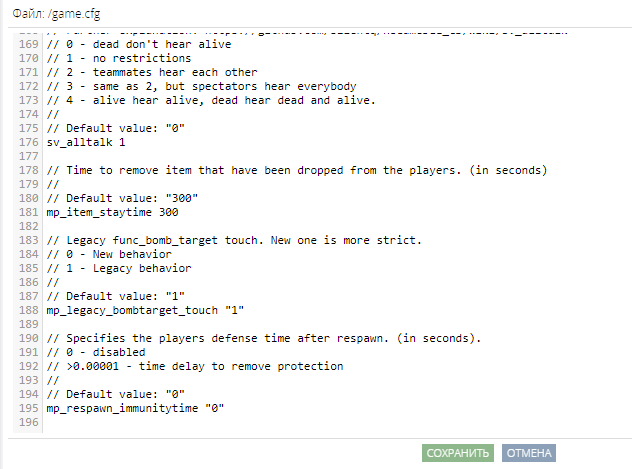The width and height of the screenshot is (632, 469).
Task: Click comment line "dead don't hear alive"
Action: pyautogui.click(x=139, y=44)
